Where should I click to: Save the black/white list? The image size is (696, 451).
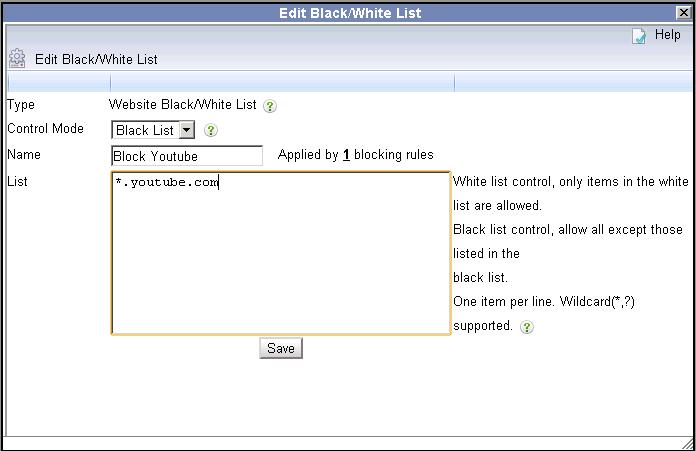pyautogui.click(x=281, y=348)
